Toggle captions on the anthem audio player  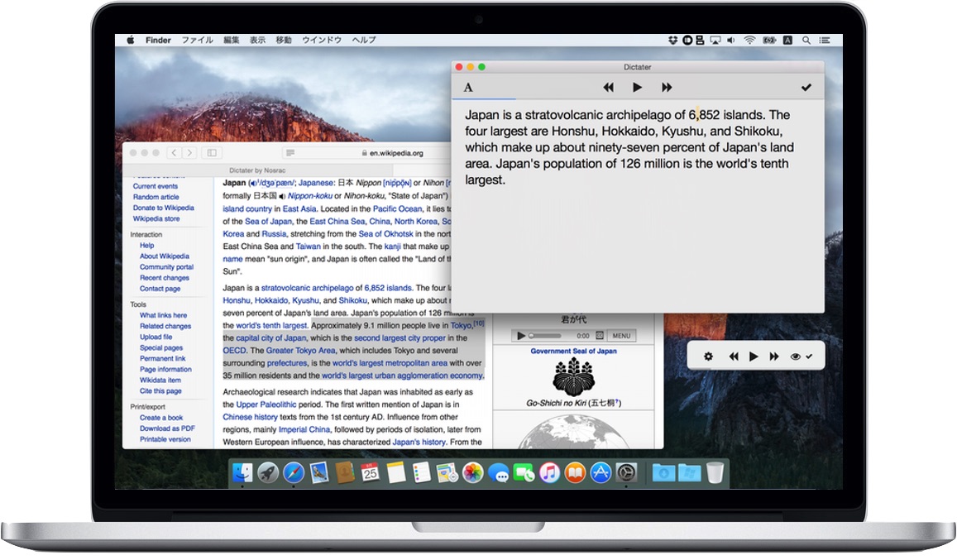[600, 335]
